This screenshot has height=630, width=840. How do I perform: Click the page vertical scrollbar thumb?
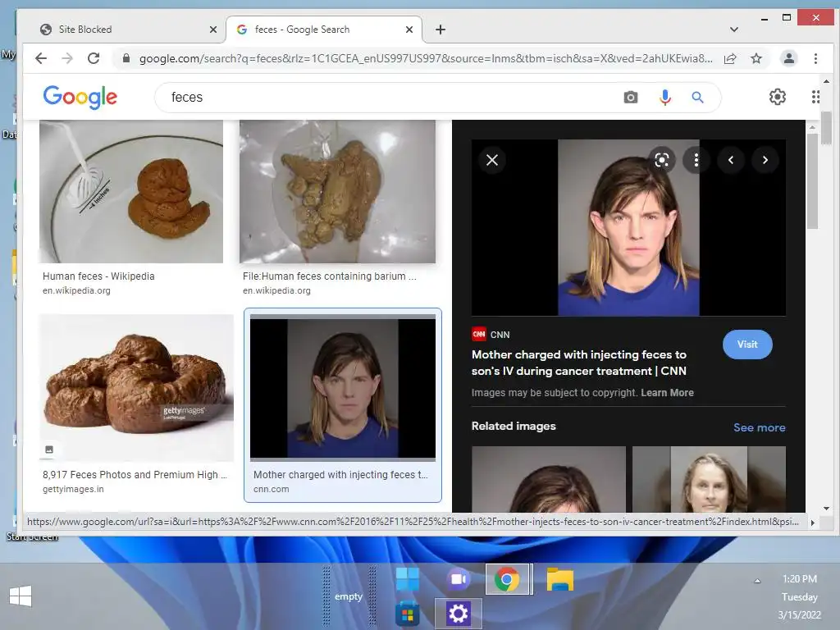tap(826, 128)
